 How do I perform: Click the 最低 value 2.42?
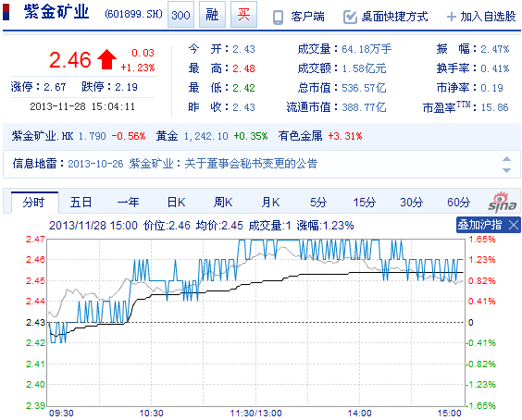click(x=243, y=88)
